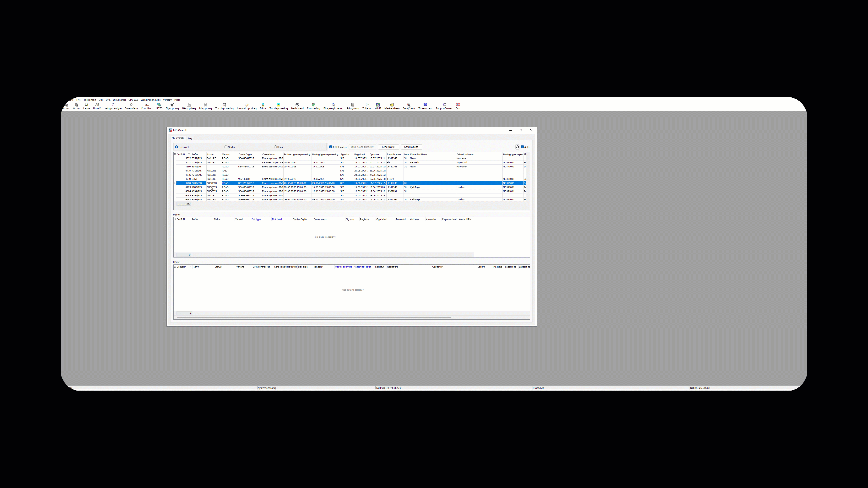Switch to the Log tab
Viewport: 868px width, 488px height.
pos(190,138)
